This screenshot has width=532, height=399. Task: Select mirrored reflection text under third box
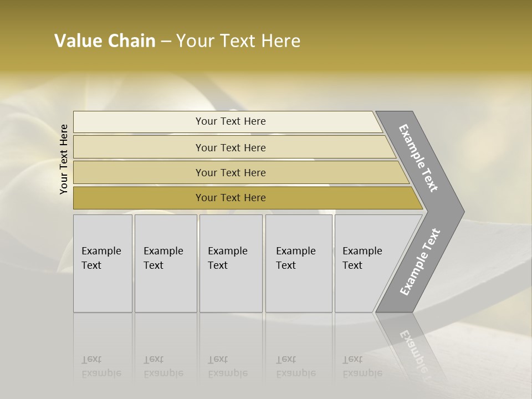[x=227, y=366]
